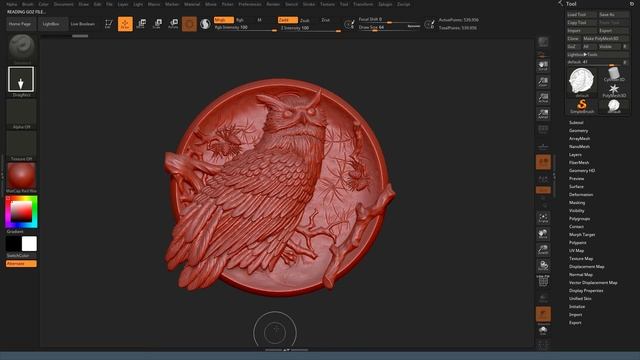Click the Rgb Intensity slider
Screen dimensions: 640x360
pyautogui.click(x=245, y=28)
